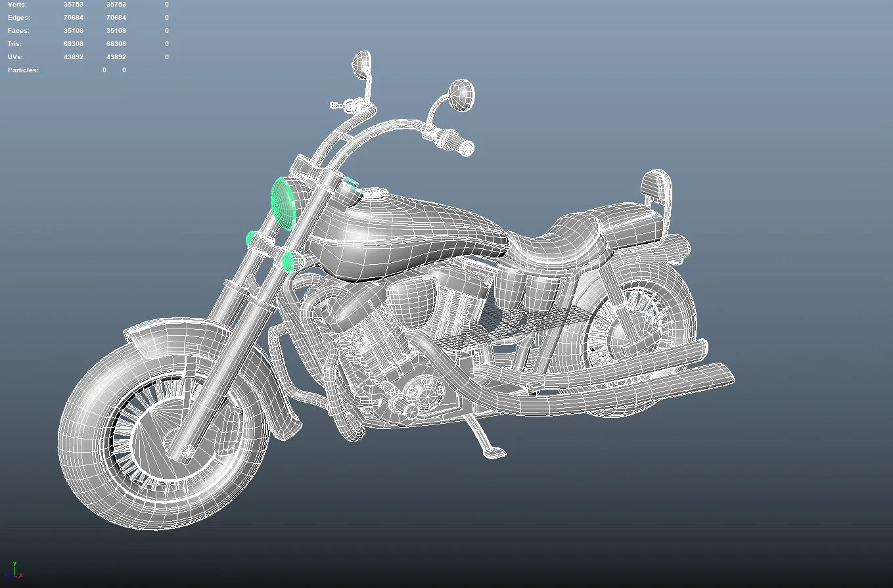Click the "Particles:" label in the HUD

[x=23, y=70]
